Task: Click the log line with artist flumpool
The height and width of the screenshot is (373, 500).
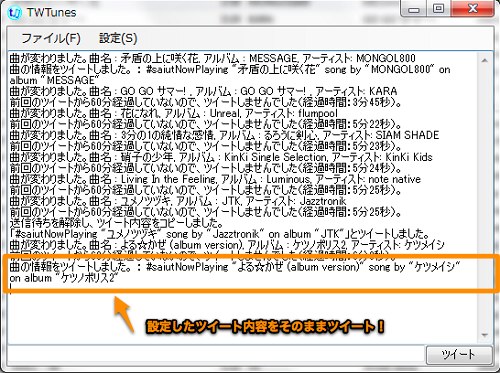Action: point(173,113)
